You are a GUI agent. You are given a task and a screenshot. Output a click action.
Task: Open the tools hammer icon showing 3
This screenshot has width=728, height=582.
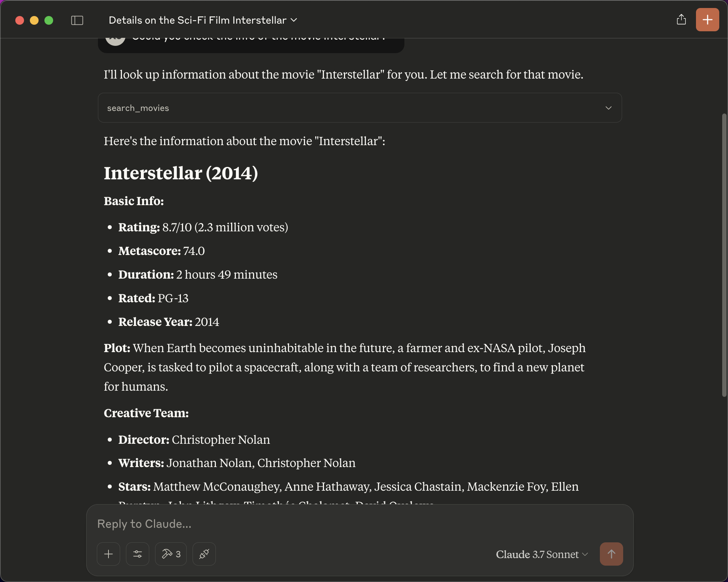[x=170, y=554]
